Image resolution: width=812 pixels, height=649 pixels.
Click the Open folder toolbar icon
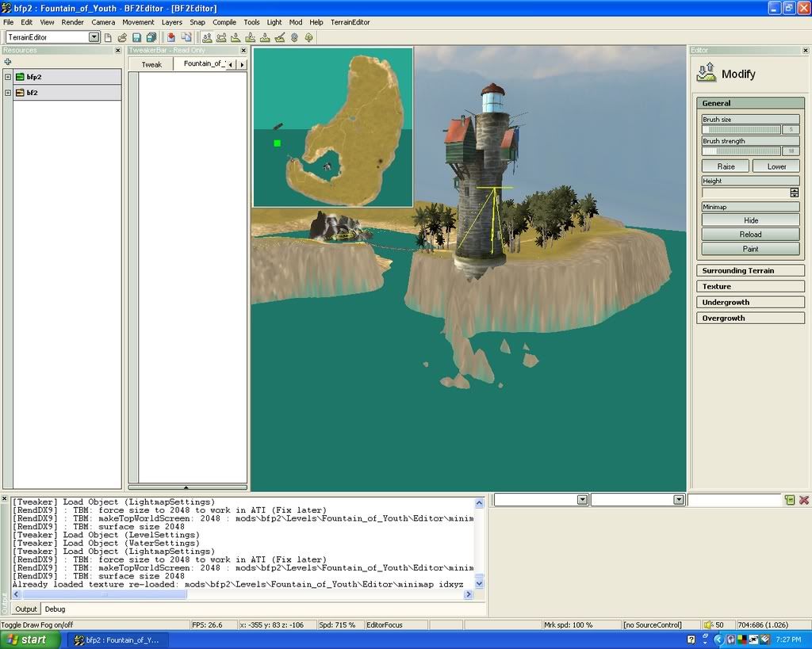click(122, 37)
